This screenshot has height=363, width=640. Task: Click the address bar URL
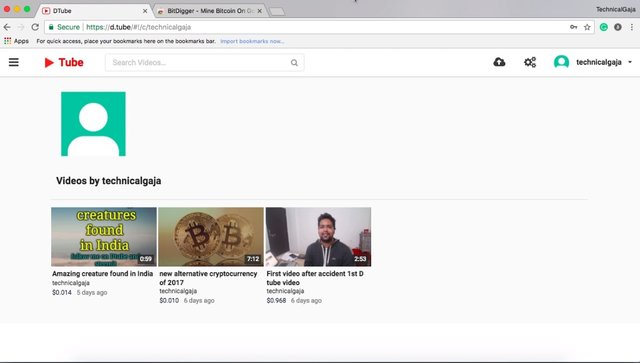[x=138, y=27]
